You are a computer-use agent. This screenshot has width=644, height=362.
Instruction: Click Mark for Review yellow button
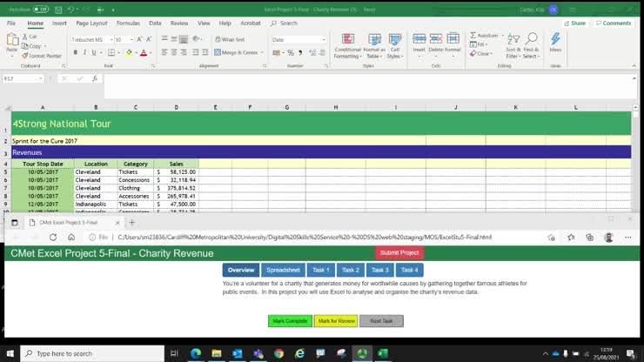(x=336, y=321)
